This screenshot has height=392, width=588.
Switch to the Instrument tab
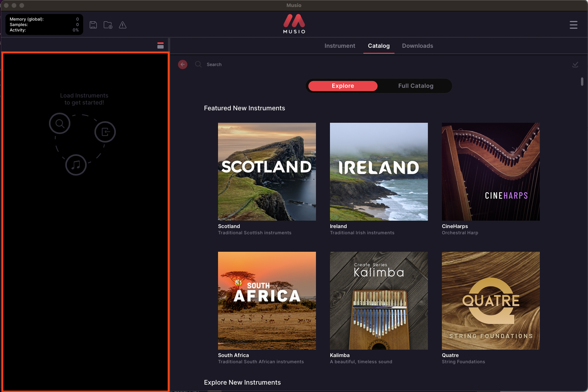tap(340, 46)
